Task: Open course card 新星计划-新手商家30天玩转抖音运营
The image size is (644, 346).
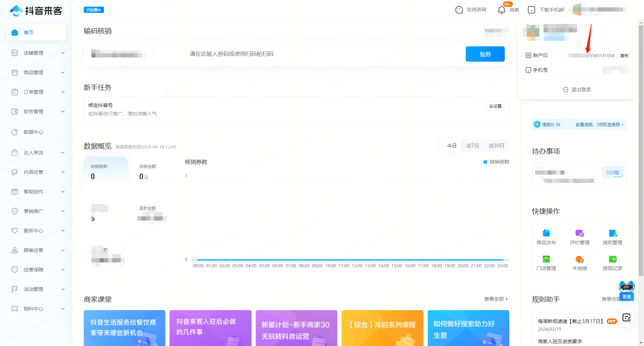Action: click(x=297, y=328)
